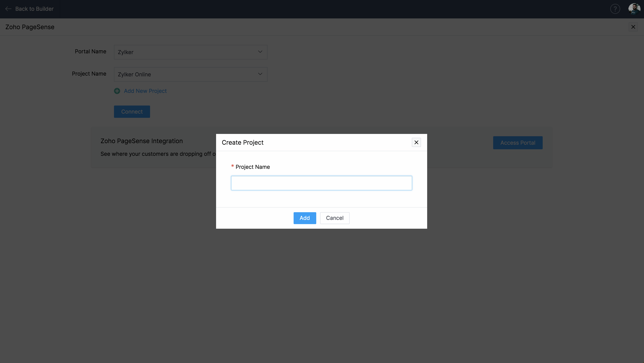Open the Zylker portal combo box

pos(185,52)
